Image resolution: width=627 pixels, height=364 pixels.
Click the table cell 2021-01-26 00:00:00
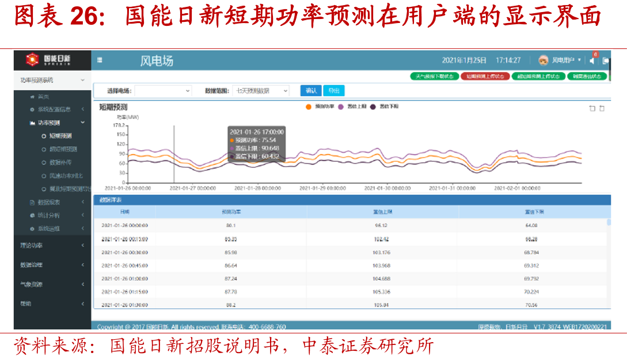click(125, 225)
